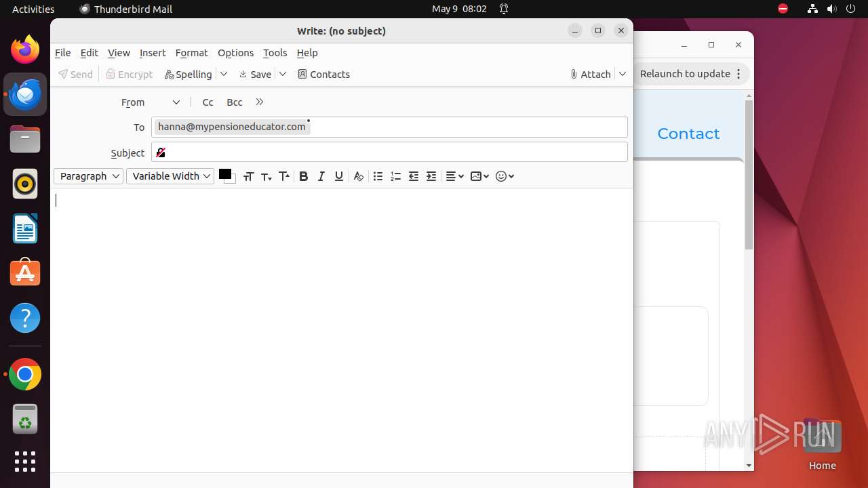Open the network indicator in top bar
This screenshot has height=488, width=868.
812,9
